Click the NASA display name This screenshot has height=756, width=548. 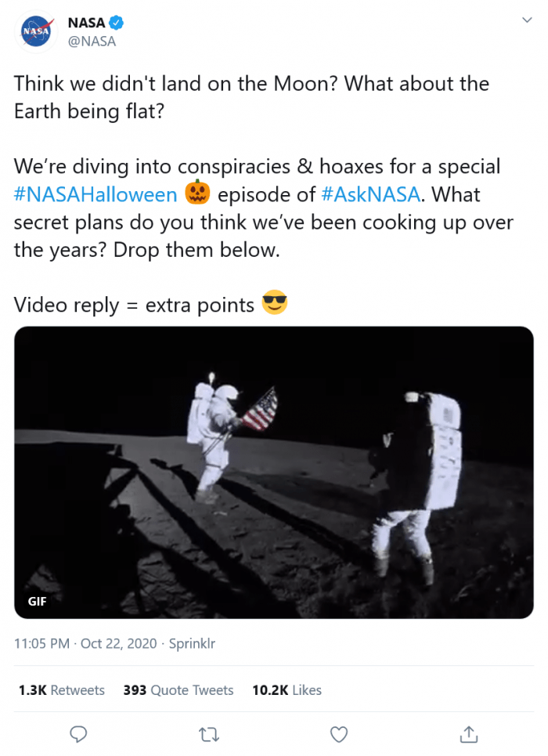click(86, 23)
